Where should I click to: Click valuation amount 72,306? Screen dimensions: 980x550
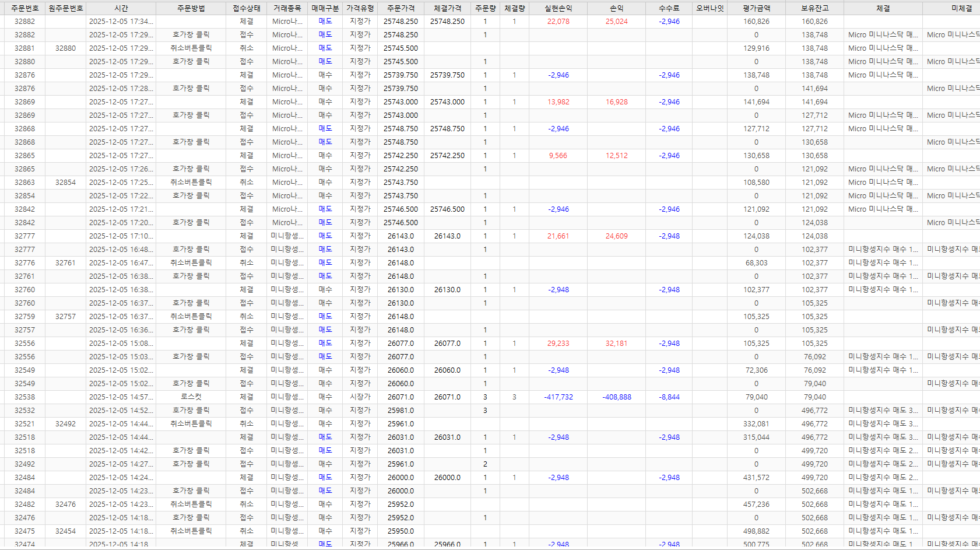click(756, 370)
